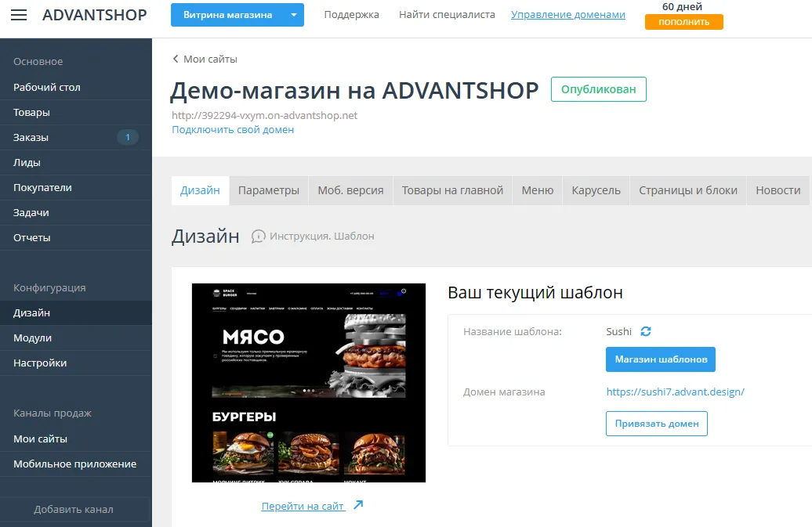Open the Управление доменами link

click(x=567, y=13)
